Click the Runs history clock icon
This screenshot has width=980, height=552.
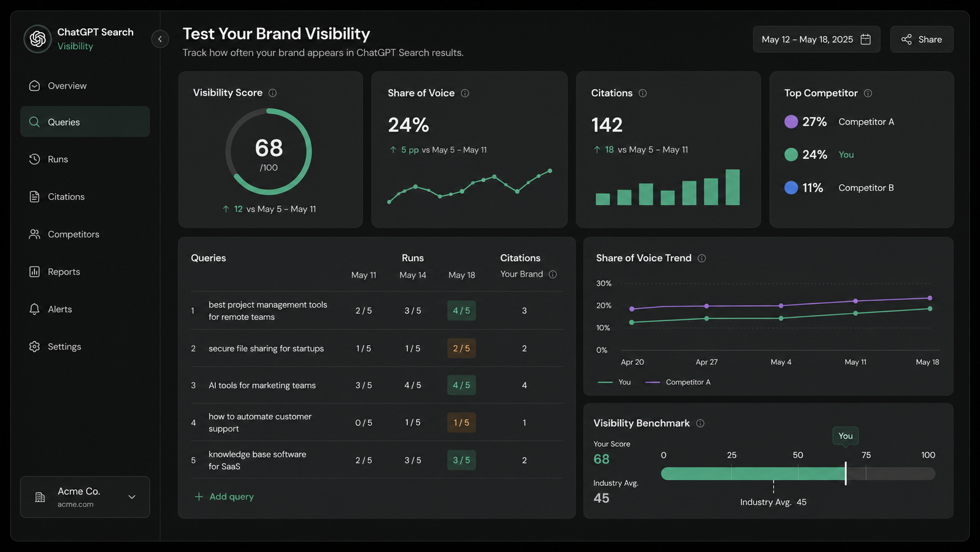[x=35, y=159]
